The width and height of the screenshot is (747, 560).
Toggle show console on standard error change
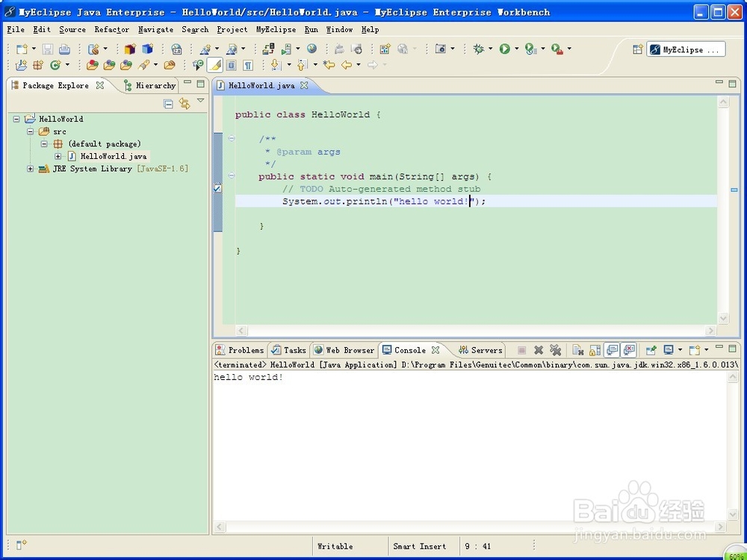tap(629, 350)
